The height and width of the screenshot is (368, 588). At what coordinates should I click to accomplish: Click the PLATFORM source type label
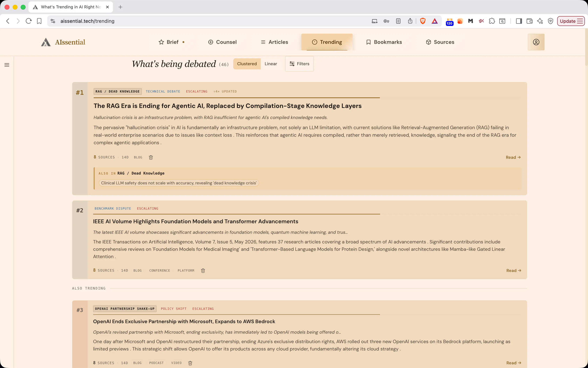click(186, 271)
